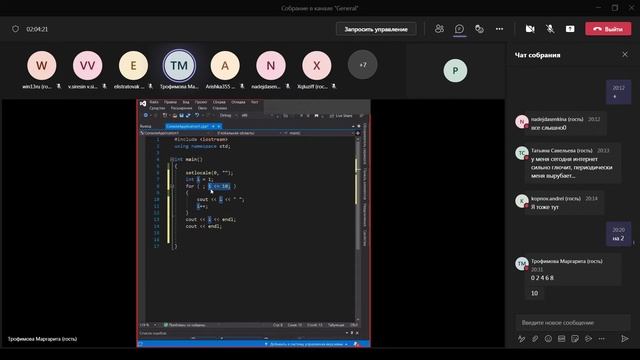Viewport: 640px width, 360px height.
Task: Open the share content tray
Action: (570, 29)
